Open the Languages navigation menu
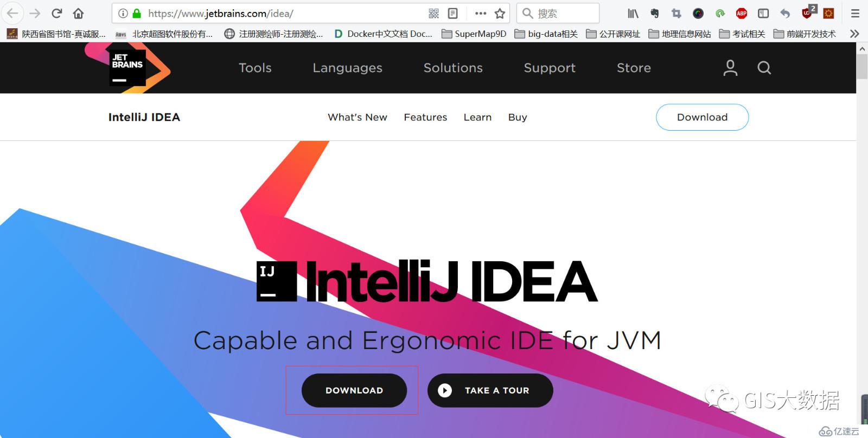868x438 pixels. tap(347, 68)
